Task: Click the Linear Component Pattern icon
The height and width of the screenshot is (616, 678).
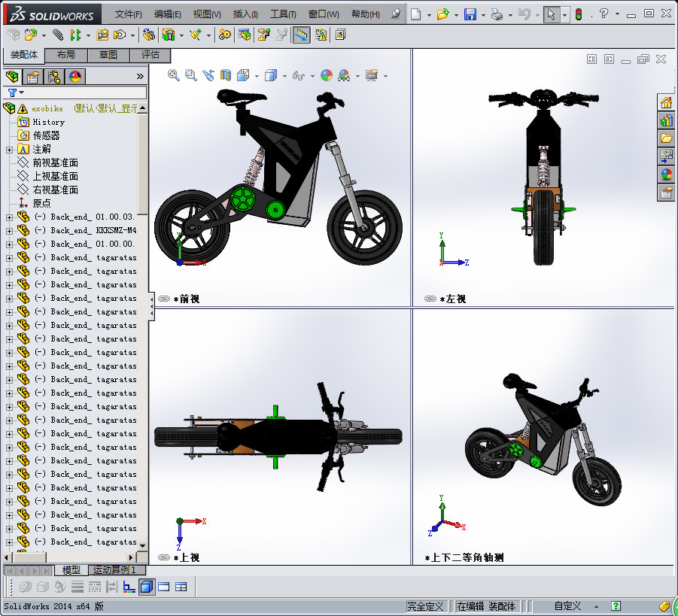Action: (x=75, y=35)
